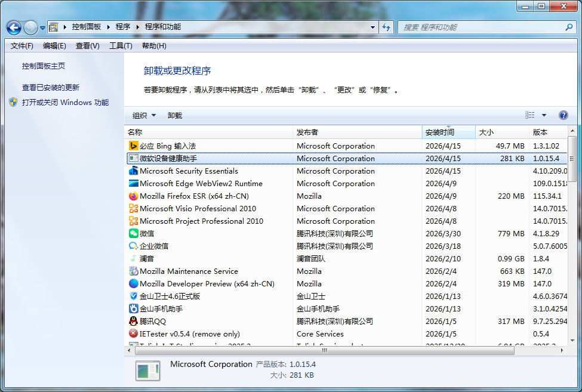The height and width of the screenshot is (392, 582).
Task: Click the horizontal scrollbar of the program list
Action: (x=324, y=351)
